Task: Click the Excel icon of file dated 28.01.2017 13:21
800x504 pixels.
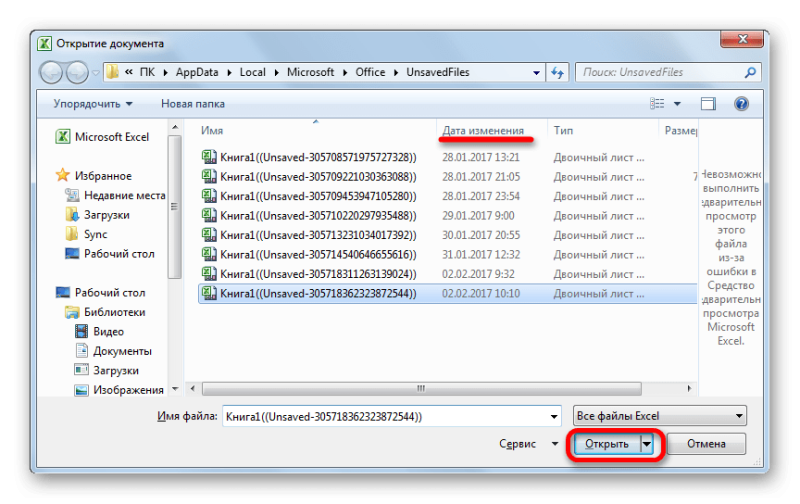Action: point(209,157)
